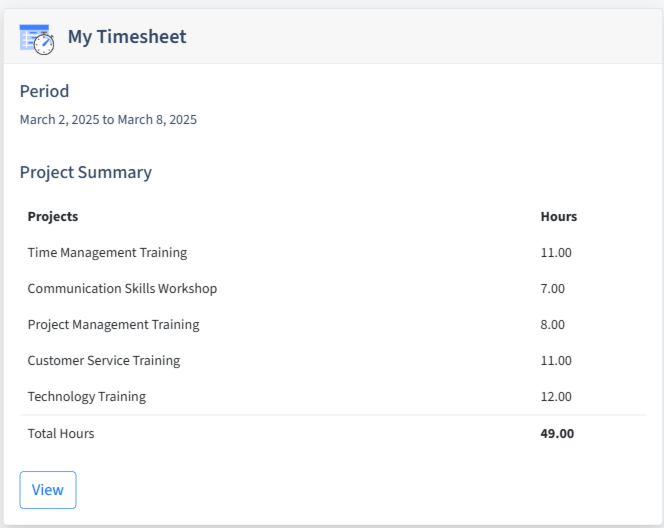This screenshot has height=528, width=664.
Task: Select Customer Service Training project
Action: pos(104,360)
